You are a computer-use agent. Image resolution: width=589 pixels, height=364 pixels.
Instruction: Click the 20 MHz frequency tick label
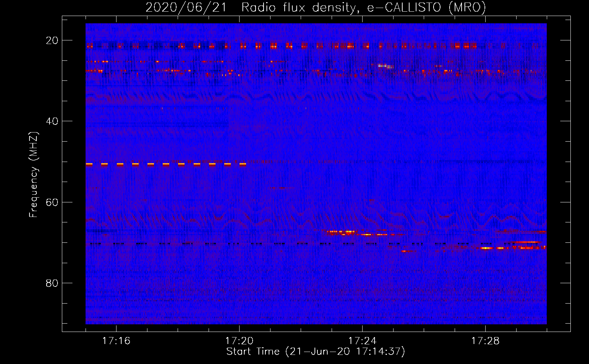pos(52,40)
